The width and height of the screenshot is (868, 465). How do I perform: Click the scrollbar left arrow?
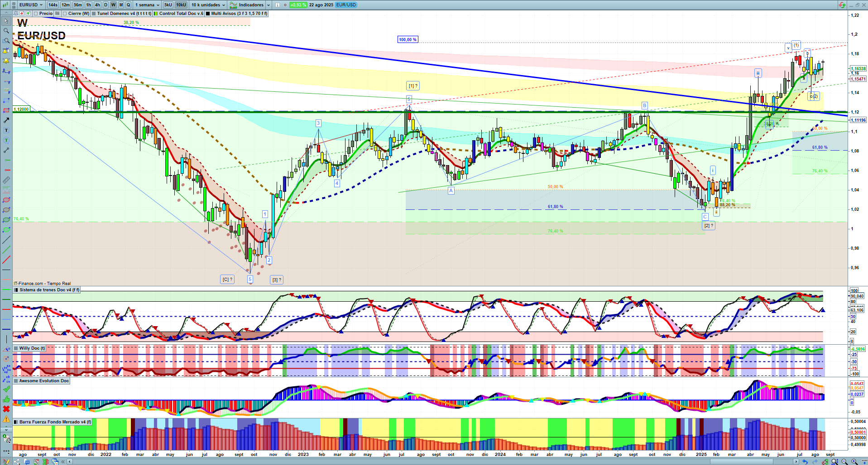click(70, 462)
